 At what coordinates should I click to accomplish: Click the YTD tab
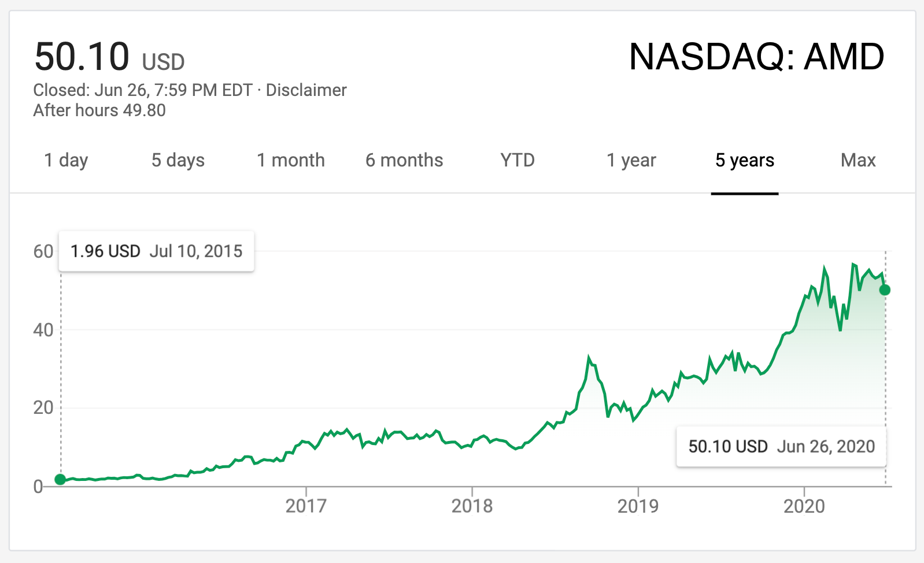(518, 160)
